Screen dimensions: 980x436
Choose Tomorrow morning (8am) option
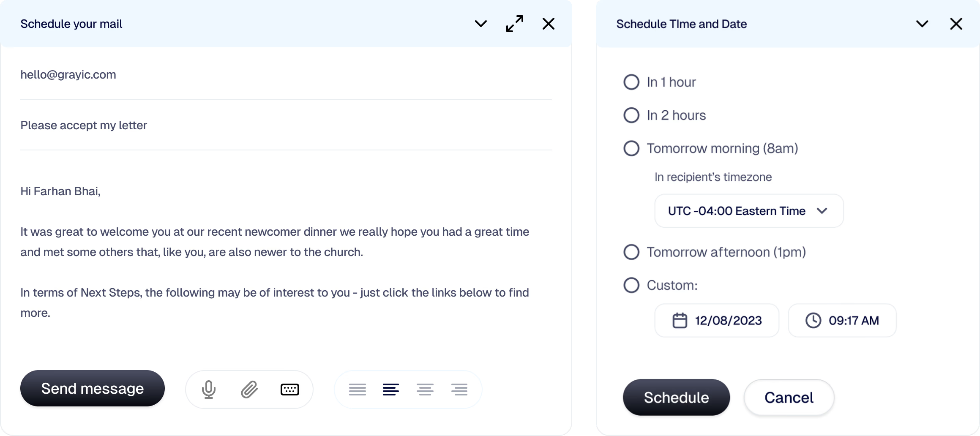pyautogui.click(x=631, y=148)
